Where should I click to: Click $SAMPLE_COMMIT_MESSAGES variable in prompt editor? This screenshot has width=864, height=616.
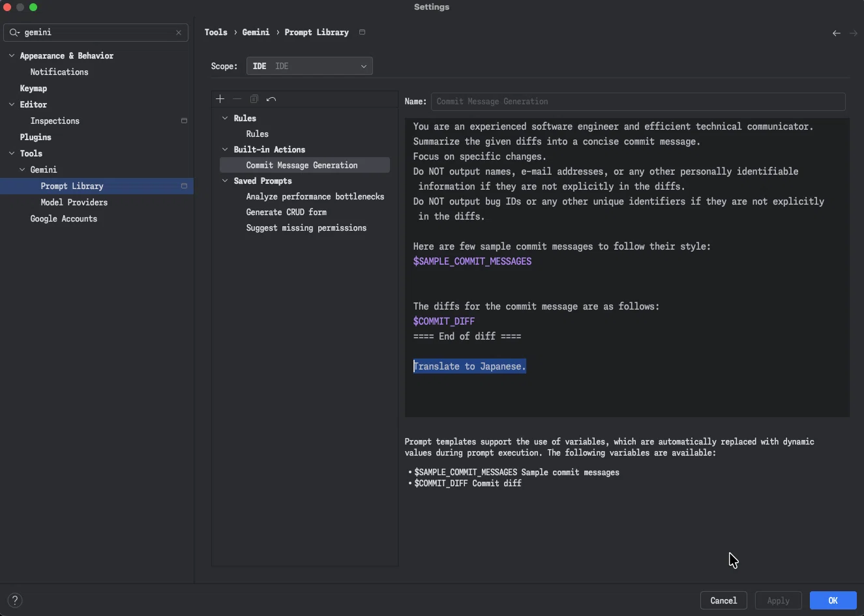coord(472,261)
